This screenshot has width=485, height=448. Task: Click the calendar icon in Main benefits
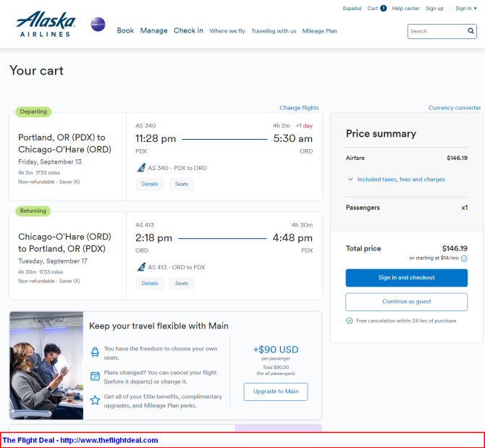[95, 376]
